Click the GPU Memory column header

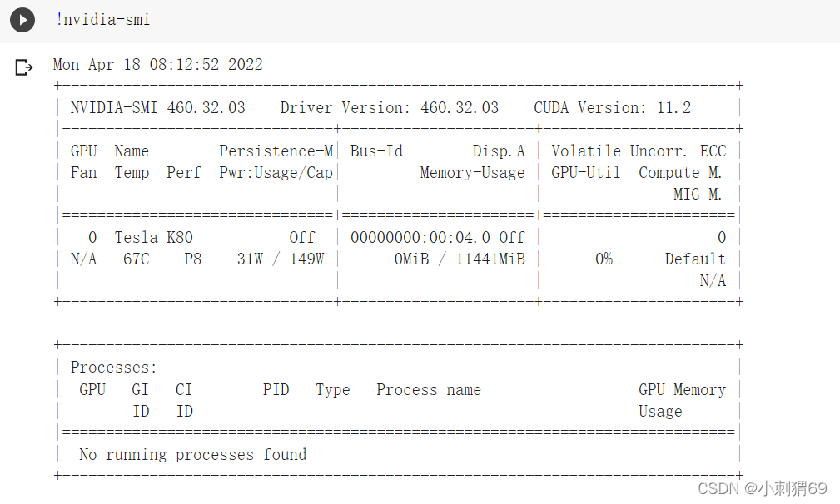(x=683, y=390)
